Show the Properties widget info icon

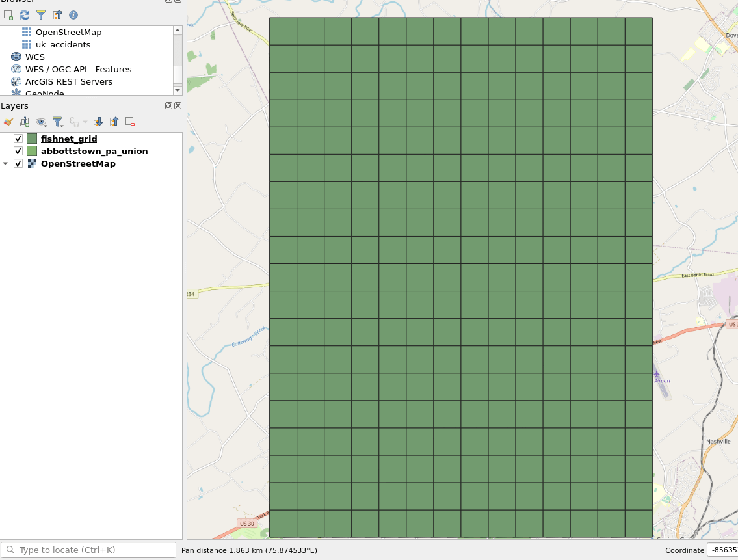(73, 14)
